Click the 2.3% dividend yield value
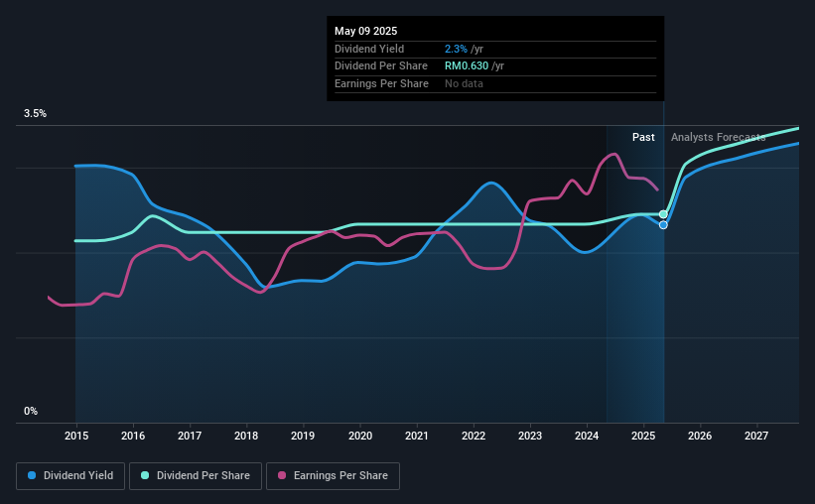This screenshot has height=504, width=815. coord(456,49)
